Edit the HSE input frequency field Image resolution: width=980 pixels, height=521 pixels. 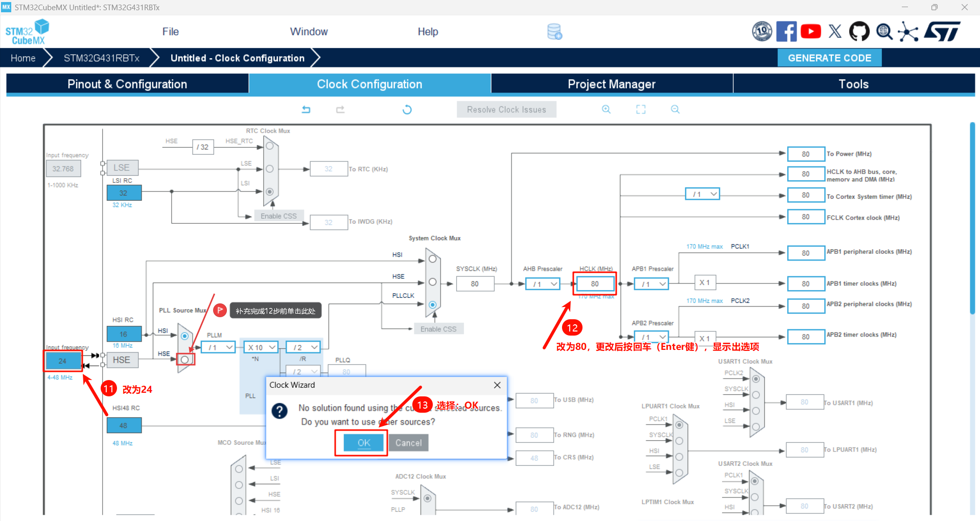pyautogui.click(x=63, y=361)
